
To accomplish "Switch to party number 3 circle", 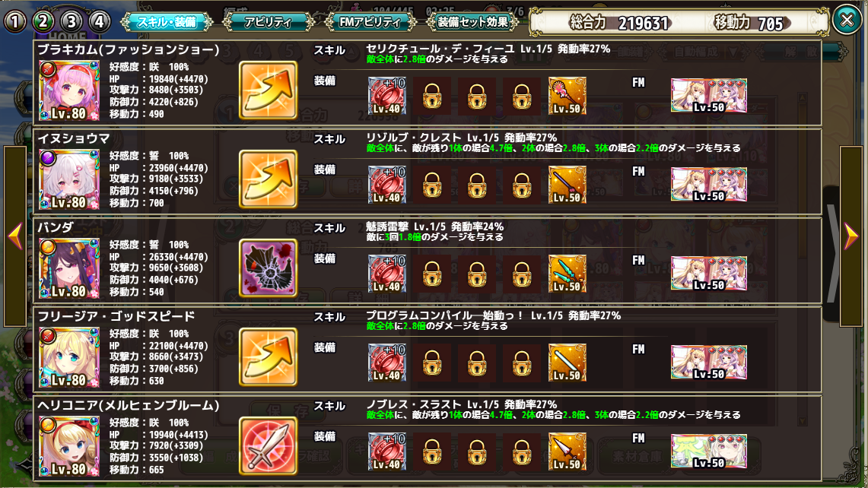I will (x=71, y=21).
